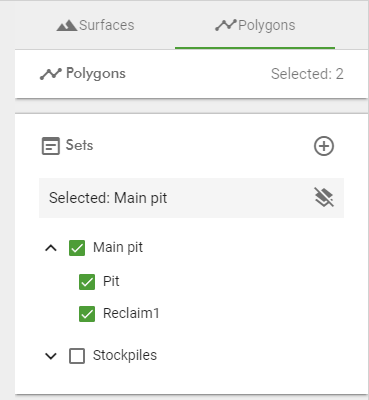Expand the Stockpiles set

51,356
